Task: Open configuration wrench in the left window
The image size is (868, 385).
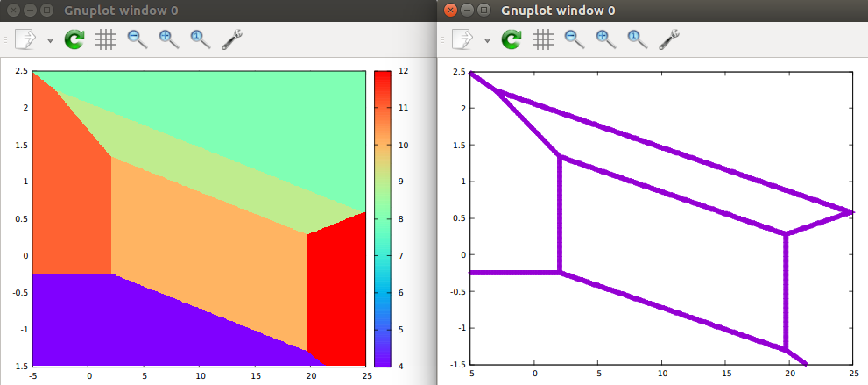Action: point(232,39)
